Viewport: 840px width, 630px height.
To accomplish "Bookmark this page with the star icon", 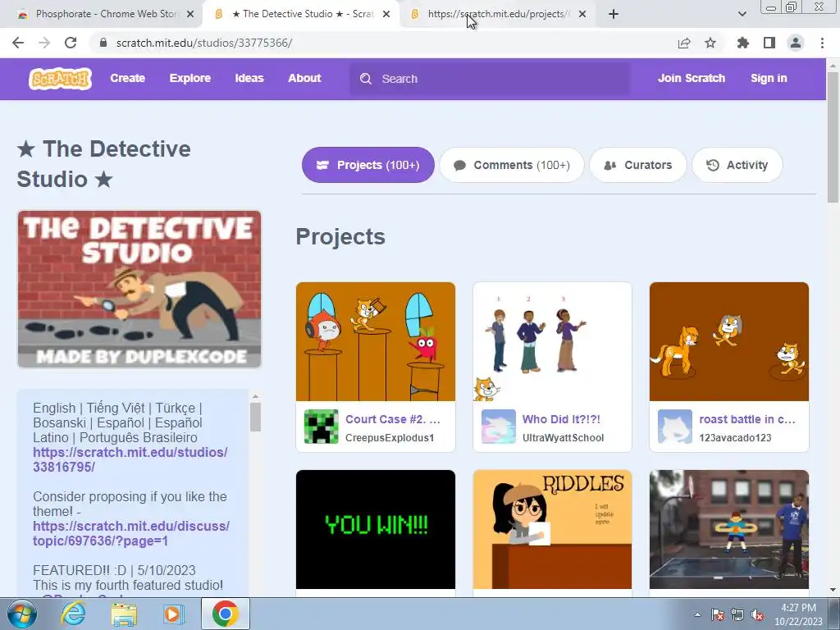I will [x=710, y=43].
